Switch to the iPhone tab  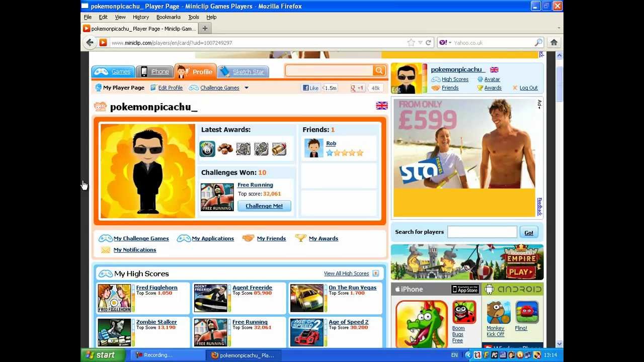[x=154, y=71]
